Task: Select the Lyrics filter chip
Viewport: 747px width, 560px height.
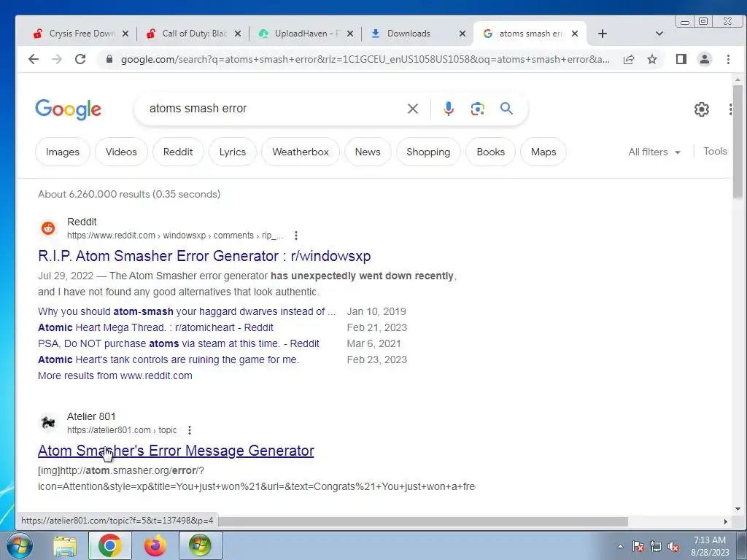Action: [233, 152]
